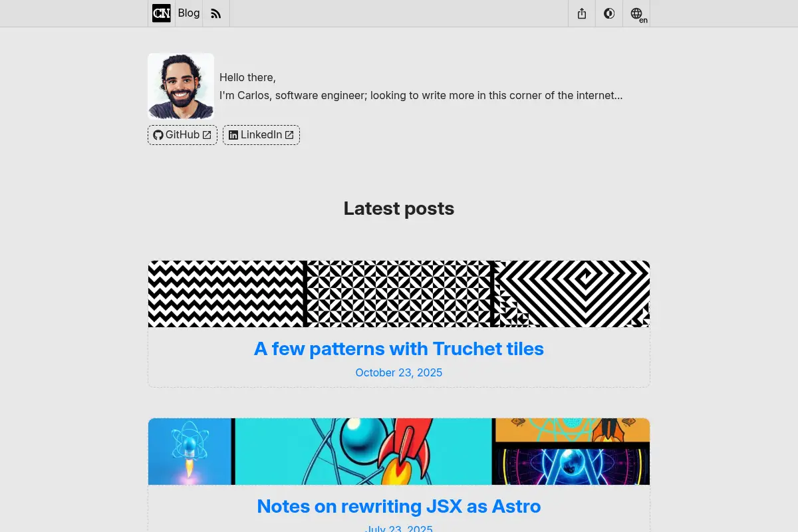Click external-link arrow beside LinkedIn
Screen dimensions: 798x532
click(x=289, y=135)
